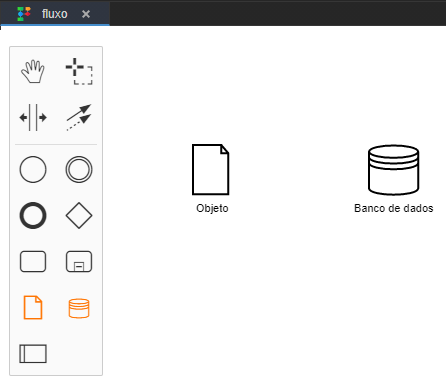Create an expanded subprocess from palette
The image size is (446, 390).
(x=79, y=261)
